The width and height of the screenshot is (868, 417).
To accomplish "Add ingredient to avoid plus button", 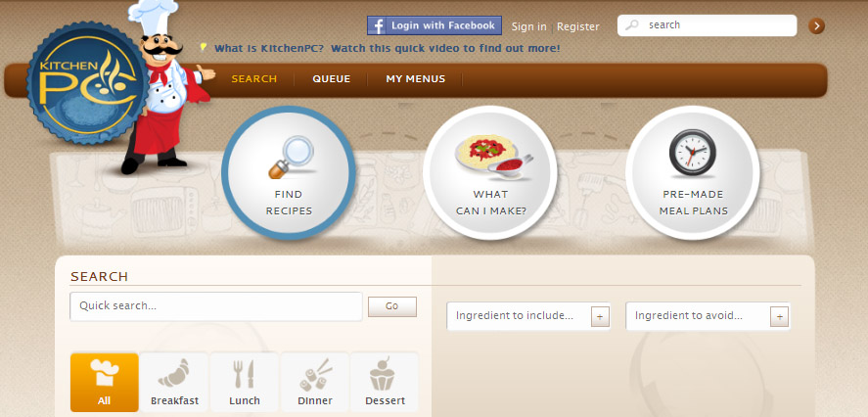I will pyautogui.click(x=779, y=317).
